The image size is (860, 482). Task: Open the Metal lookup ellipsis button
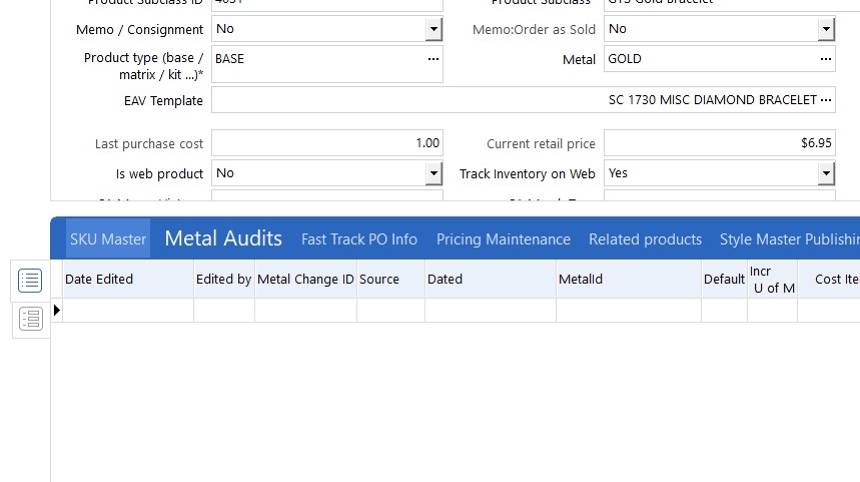826,59
